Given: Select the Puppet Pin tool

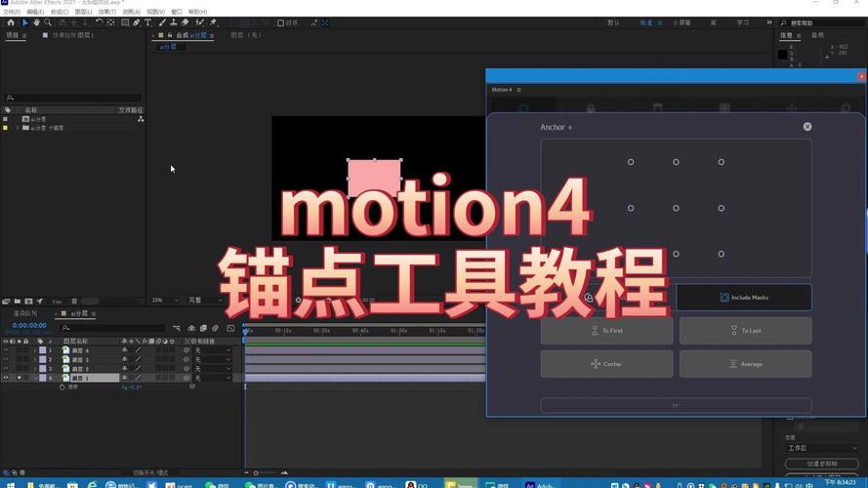Looking at the screenshot, I should pos(213,22).
